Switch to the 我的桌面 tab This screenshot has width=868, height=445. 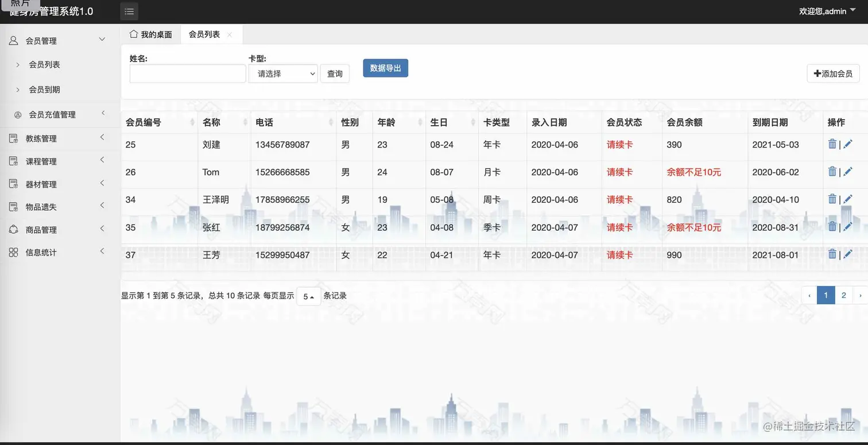(151, 34)
